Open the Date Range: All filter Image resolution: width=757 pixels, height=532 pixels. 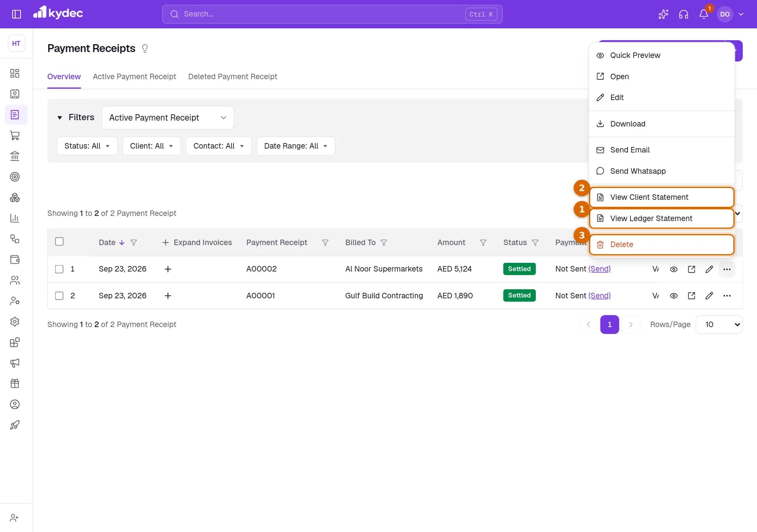pos(296,146)
